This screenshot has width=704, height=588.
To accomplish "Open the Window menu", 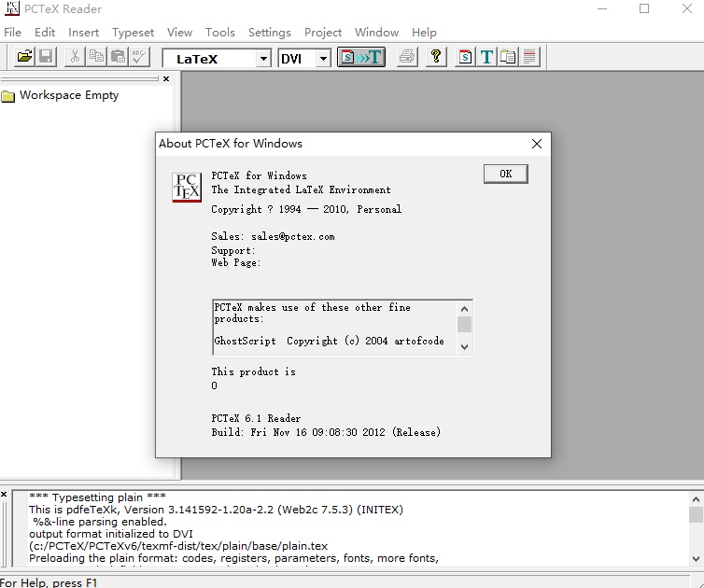I will pyautogui.click(x=376, y=33).
